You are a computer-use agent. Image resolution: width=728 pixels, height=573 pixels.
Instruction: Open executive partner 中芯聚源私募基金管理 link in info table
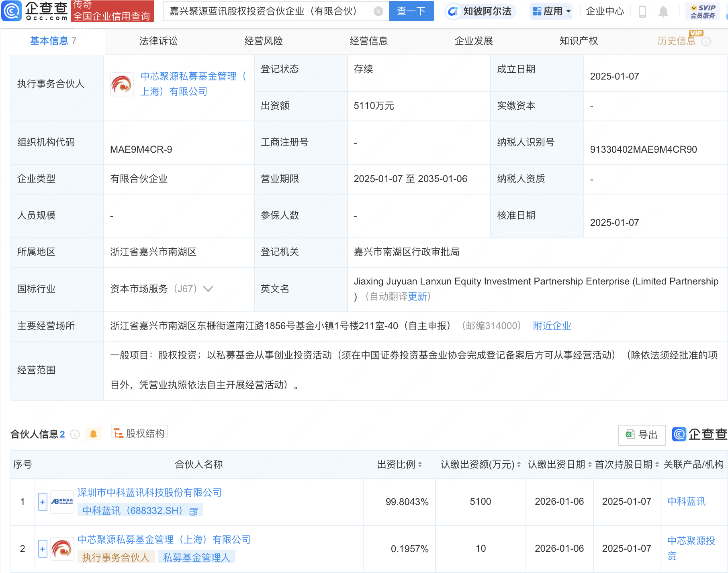[x=194, y=84]
